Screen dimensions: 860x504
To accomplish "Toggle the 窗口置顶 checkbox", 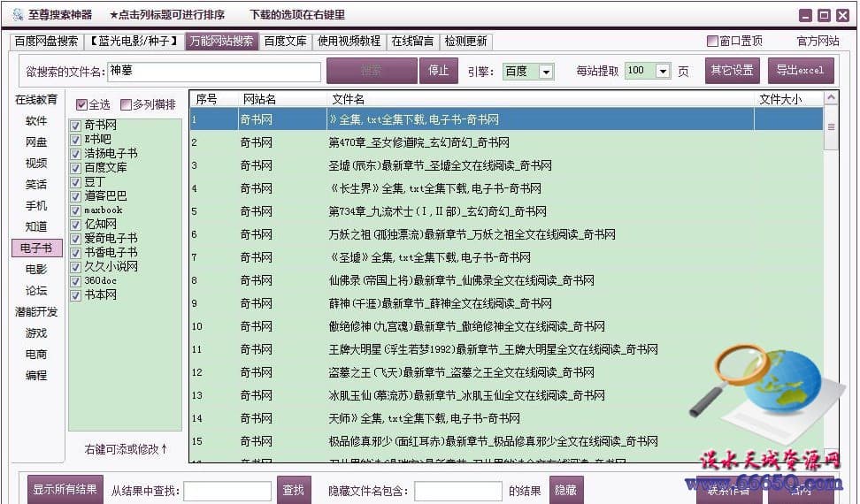I will [712, 41].
